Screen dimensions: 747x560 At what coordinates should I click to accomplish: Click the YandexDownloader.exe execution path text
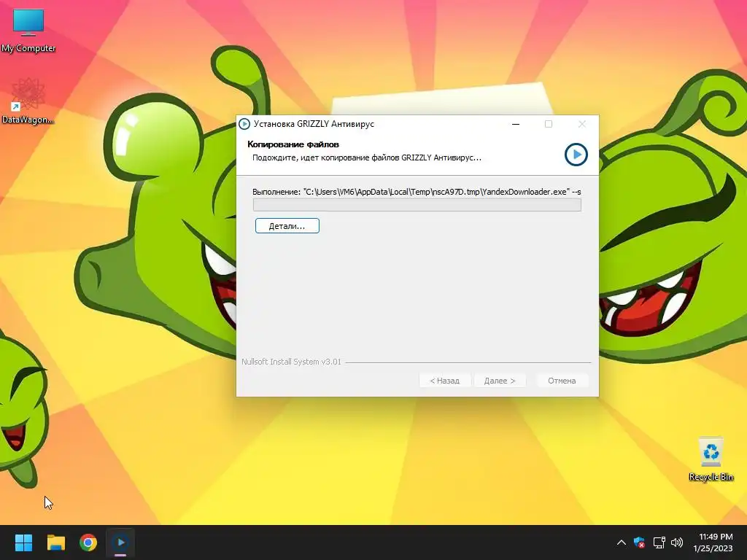click(x=417, y=192)
